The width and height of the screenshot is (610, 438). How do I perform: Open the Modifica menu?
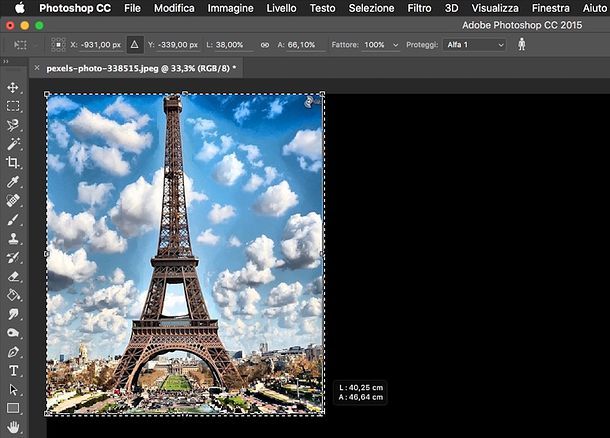pos(174,8)
